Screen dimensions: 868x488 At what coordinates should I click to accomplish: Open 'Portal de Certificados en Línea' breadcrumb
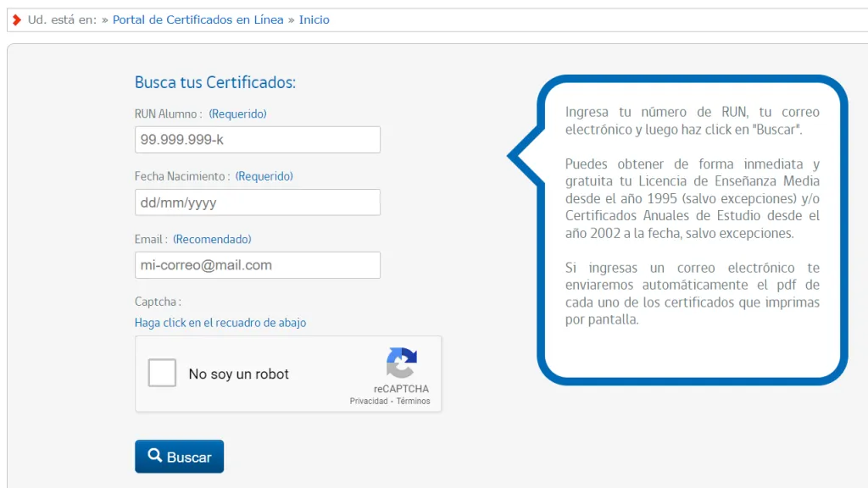pos(198,20)
